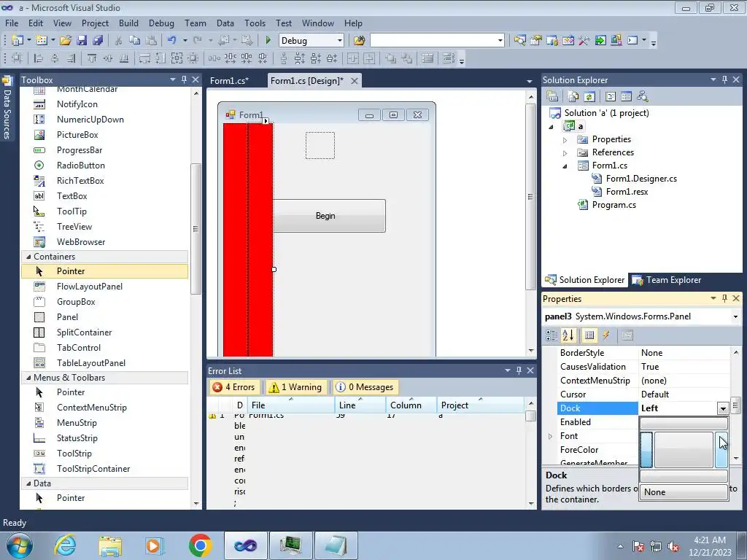747x560 pixels.
Task: Open the Debug configuration dropdown
Action: (x=340, y=41)
